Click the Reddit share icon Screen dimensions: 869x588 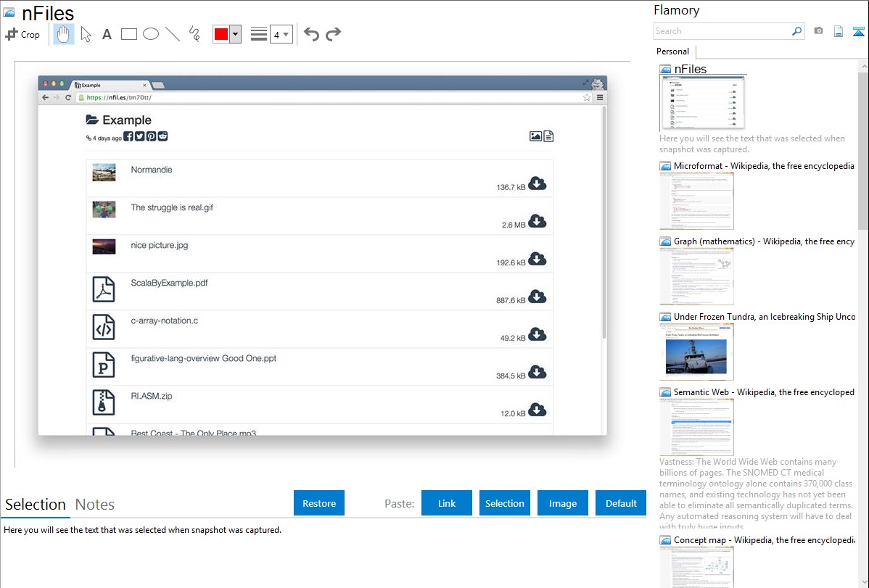pos(162,136)
